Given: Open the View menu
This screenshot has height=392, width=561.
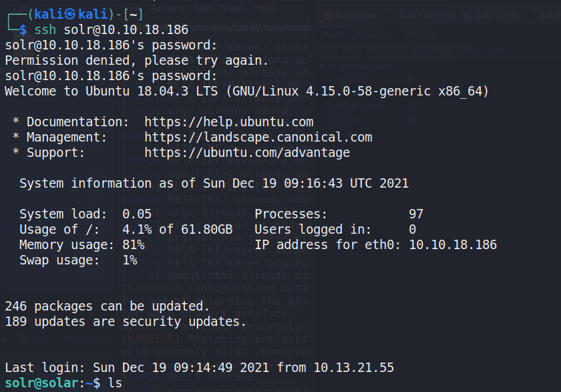Looking at the screenshot, I should tap(233, 8).
